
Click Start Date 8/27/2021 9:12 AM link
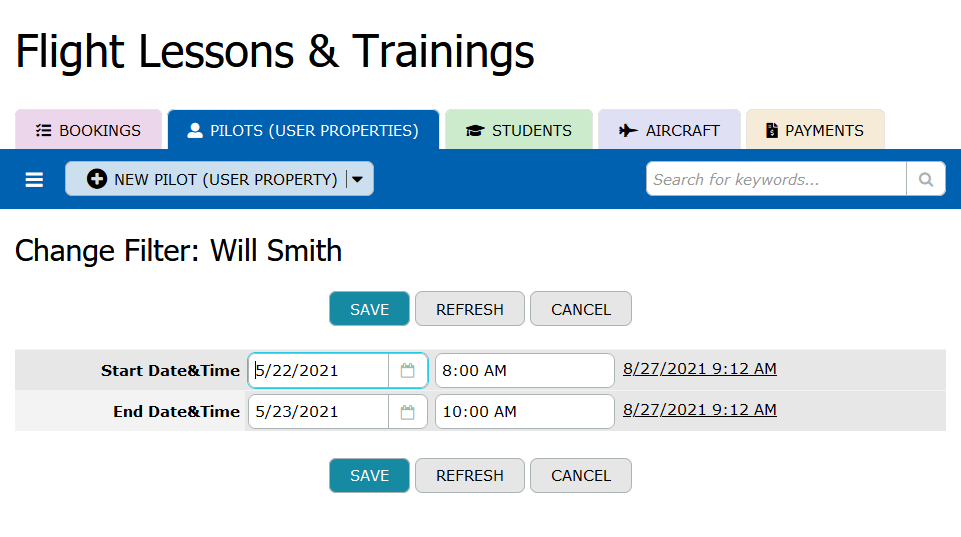700,369
